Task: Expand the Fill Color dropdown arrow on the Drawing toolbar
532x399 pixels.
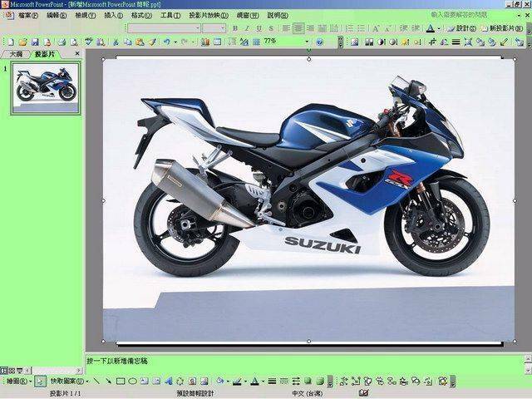Action: click(228, 382)
